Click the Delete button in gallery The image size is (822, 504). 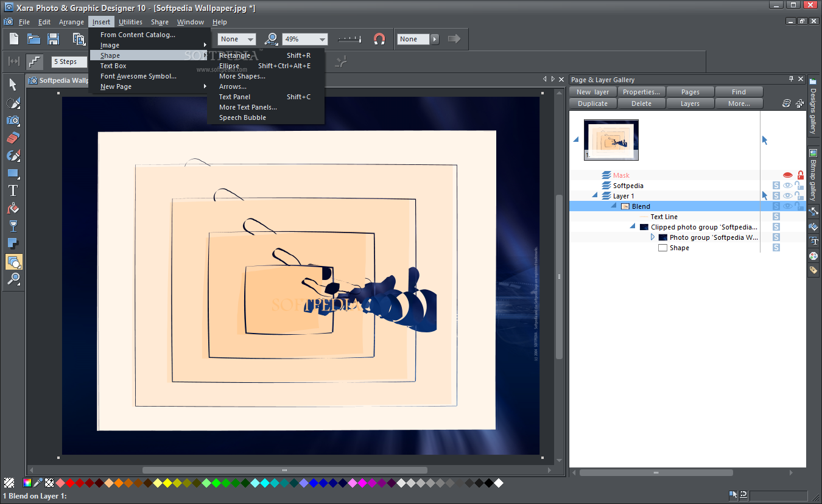(x=642, y=103)
